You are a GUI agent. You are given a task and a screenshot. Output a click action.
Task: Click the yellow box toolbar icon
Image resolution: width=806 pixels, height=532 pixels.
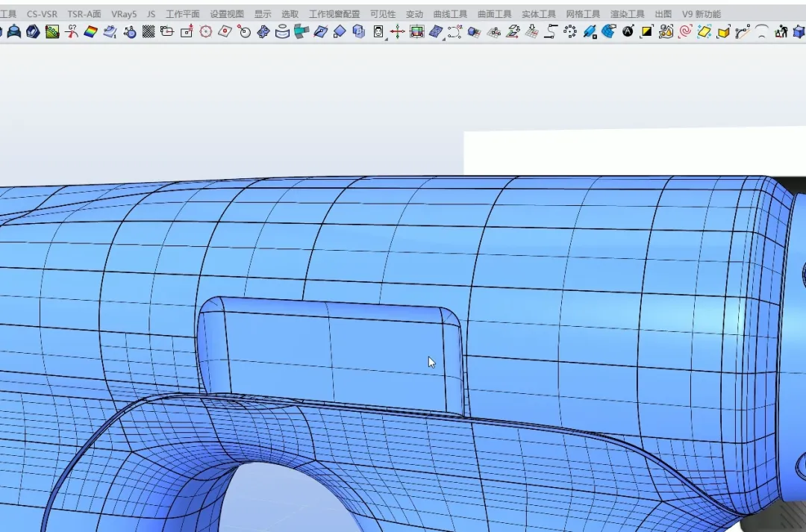pos(723,31)
